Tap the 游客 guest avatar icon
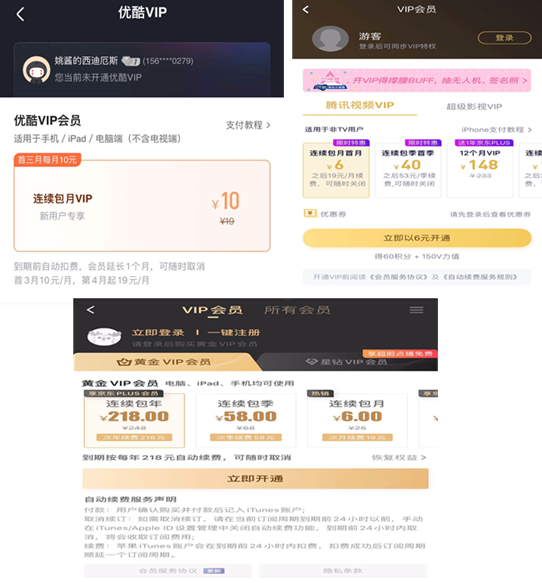The image size is (542, 583). 330,38
